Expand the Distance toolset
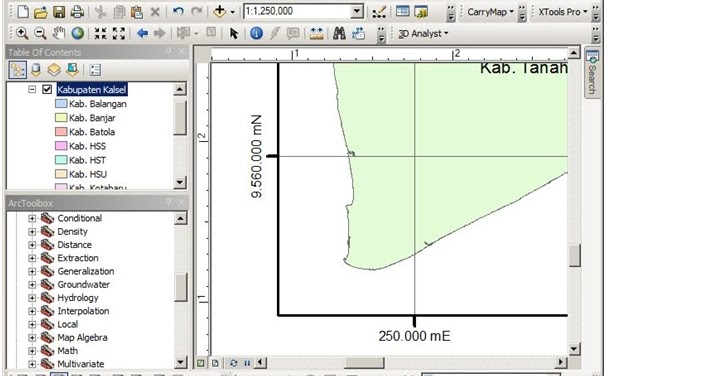Image resolution: width=718 pixels, height=376 pixels. [32, 245]
